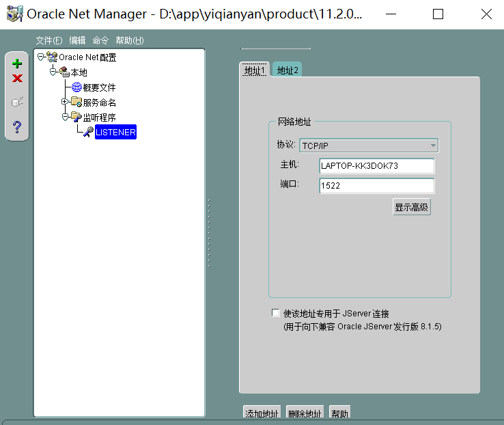Toggle the JServer dedicated address checkbox
Viewport: 504px width, 425px height.
(275, 313)
